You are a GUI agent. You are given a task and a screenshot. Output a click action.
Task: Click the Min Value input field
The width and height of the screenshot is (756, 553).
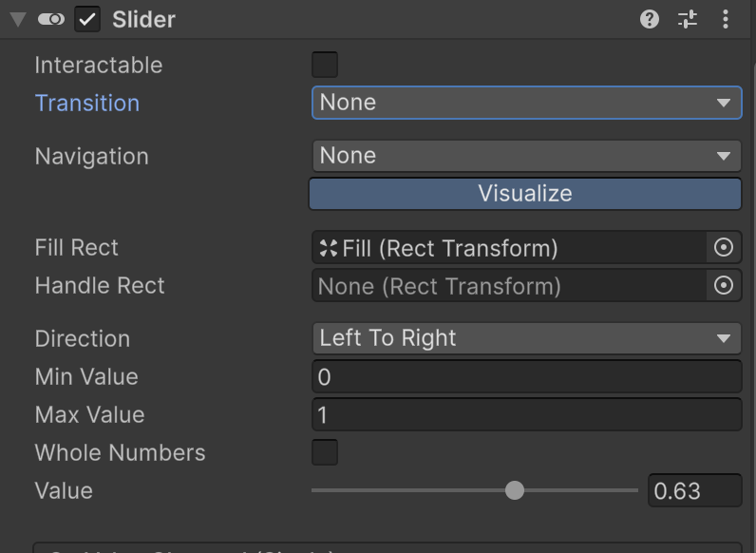(x=526, y=377)
